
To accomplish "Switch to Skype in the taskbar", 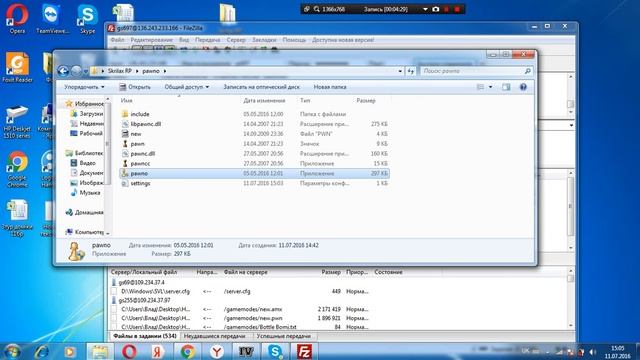I will (x=275, y=351).
